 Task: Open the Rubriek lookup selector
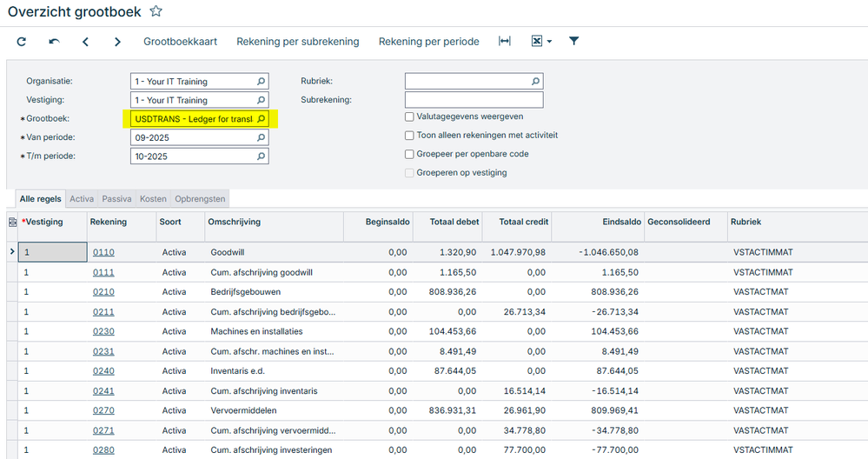coord(535,81)
